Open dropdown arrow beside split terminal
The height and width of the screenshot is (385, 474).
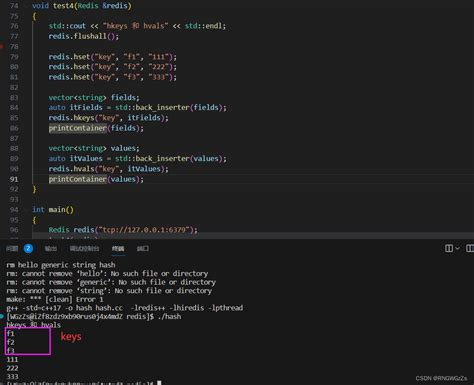(x=457, y=248)
